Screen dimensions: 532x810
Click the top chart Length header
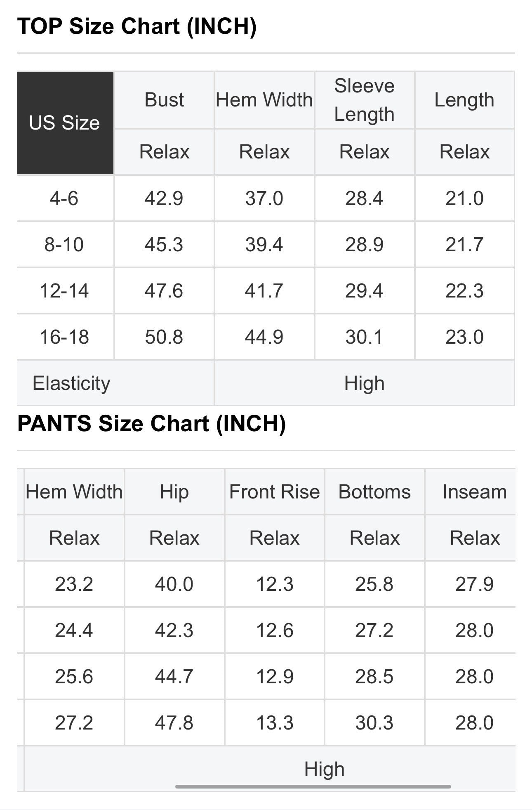coord(464,100)
